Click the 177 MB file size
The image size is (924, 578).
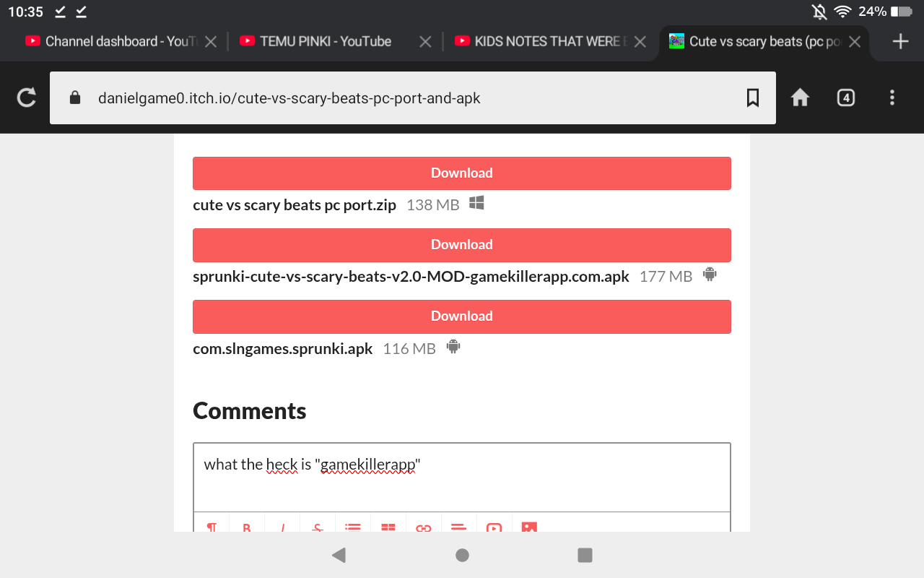pyautogui.click(x=666, y=277)
